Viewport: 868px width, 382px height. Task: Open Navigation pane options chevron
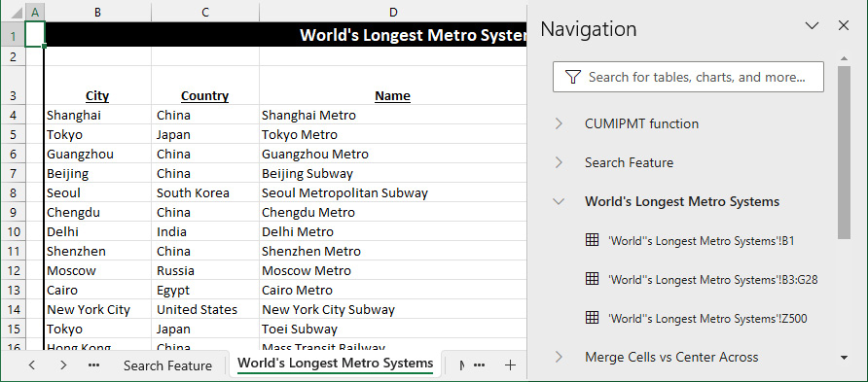(812, 25)
